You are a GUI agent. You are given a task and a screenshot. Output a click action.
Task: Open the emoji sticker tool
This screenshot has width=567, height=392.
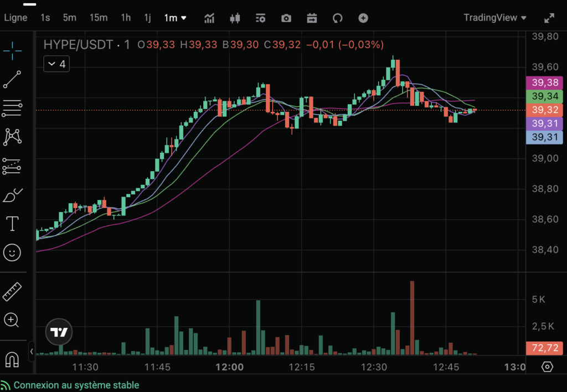[x=12, y=253]
